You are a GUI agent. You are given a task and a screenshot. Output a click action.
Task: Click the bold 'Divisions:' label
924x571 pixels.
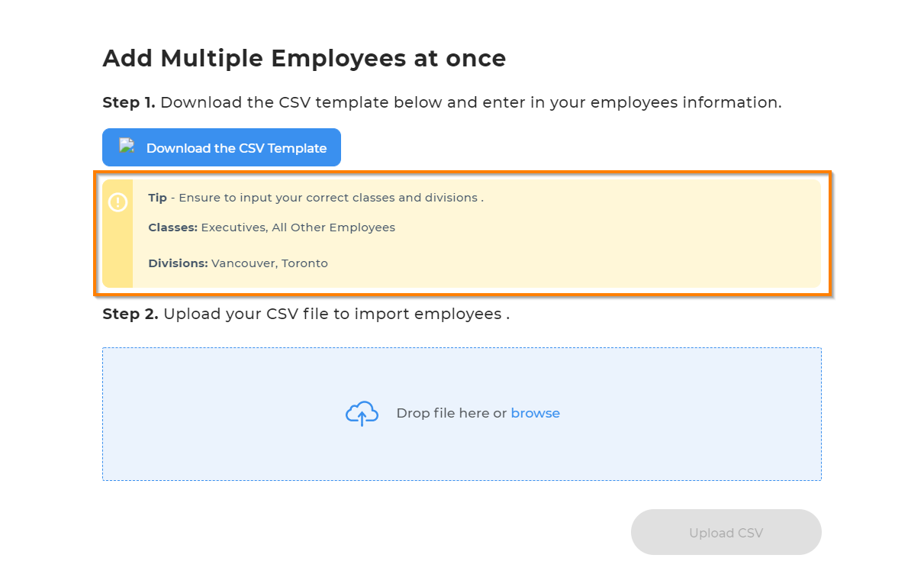(x=178, y=263)
